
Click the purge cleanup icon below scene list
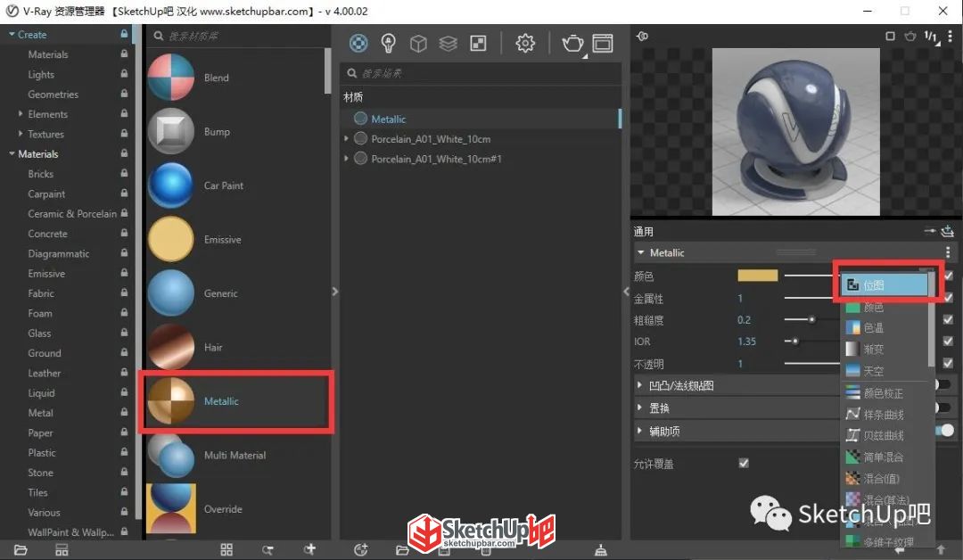(x=601, y=550)
